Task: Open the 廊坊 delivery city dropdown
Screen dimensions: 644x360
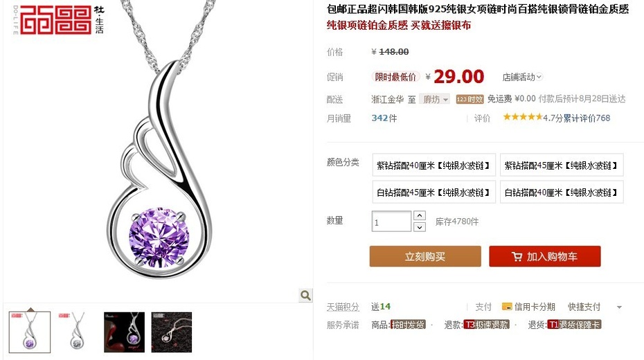Action: click(435, 99)
